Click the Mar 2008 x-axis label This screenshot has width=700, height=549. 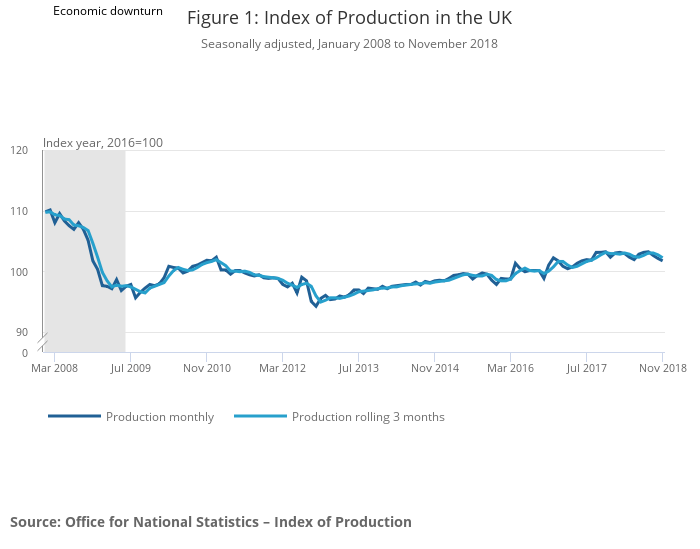pos(54,369)
